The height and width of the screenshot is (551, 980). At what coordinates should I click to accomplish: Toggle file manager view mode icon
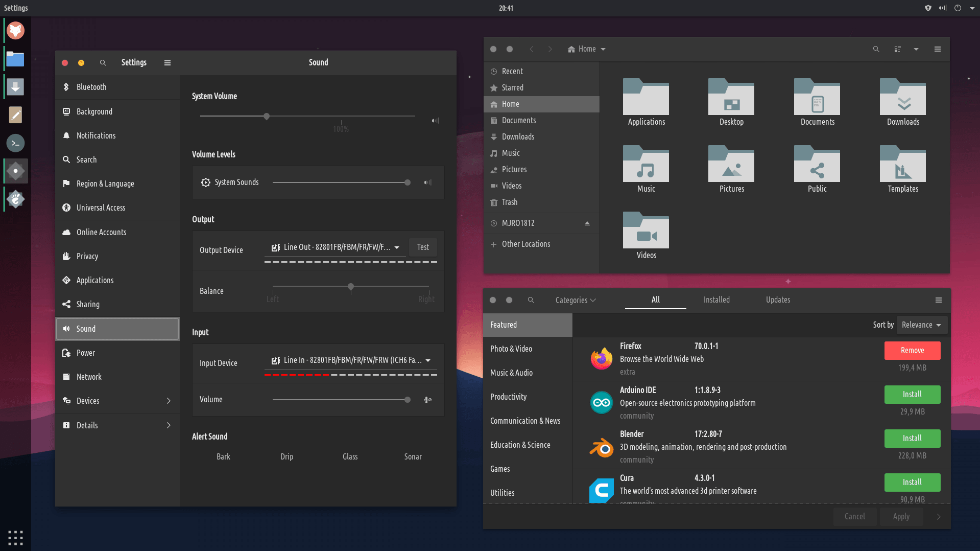click(897, 49)
